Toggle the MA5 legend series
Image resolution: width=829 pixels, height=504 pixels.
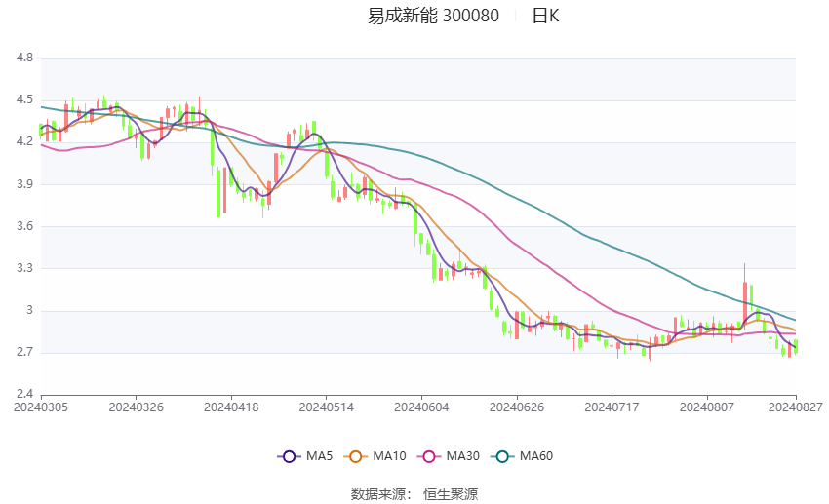(305, 456)
